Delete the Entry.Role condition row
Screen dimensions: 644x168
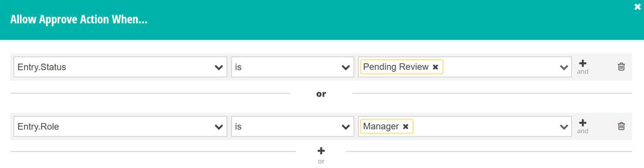tap(621, 126)
